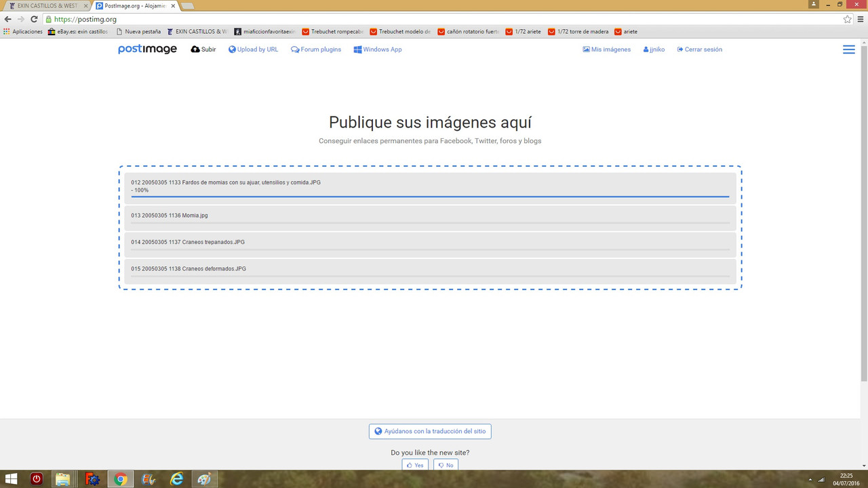Click the Cerrar sesión logout icon
Screen dimensions: 868x488
pyautogui.click(x=681, y=49)
